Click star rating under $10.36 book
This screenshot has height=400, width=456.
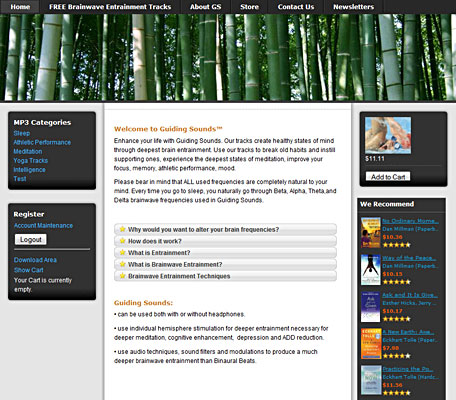click(396, 245)
